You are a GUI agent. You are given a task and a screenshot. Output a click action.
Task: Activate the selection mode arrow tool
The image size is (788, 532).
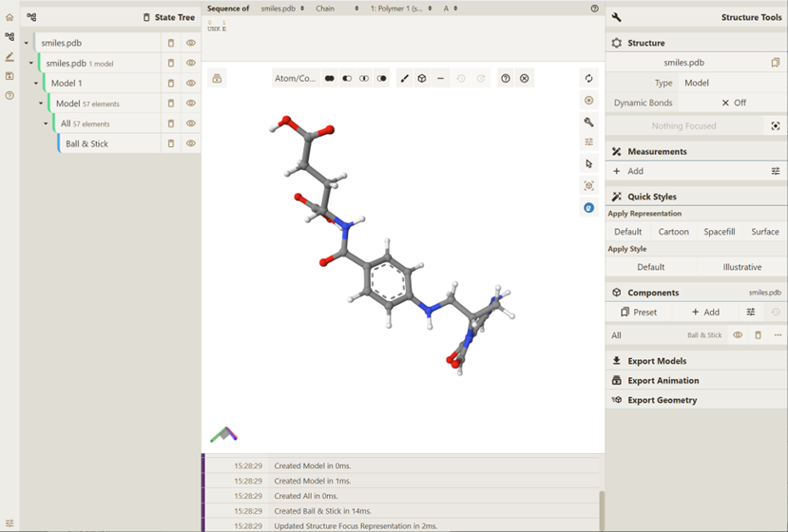(588, 163)
